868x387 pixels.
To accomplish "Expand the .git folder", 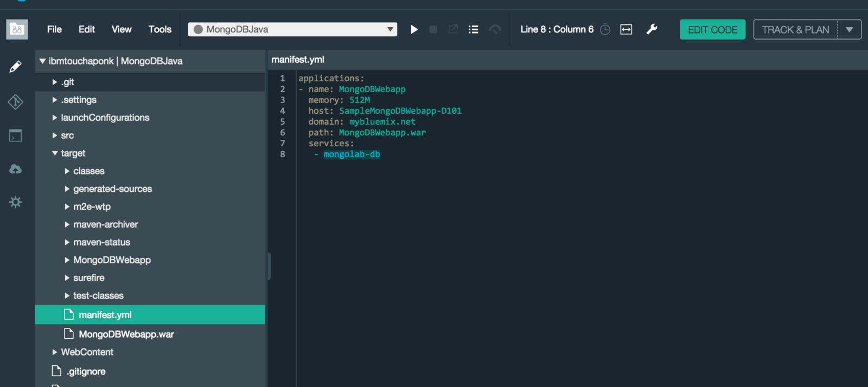I will click(55, 82).
